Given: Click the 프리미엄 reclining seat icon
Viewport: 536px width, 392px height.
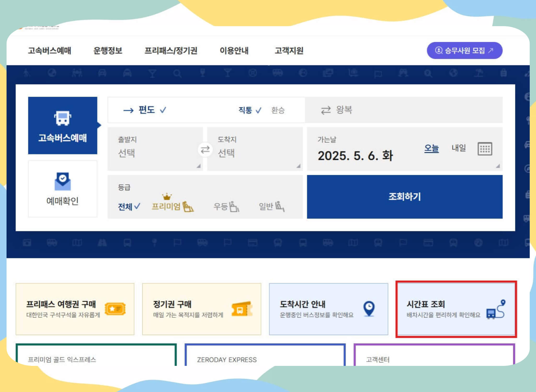Looking at the screenshot, I should point(188,206).
